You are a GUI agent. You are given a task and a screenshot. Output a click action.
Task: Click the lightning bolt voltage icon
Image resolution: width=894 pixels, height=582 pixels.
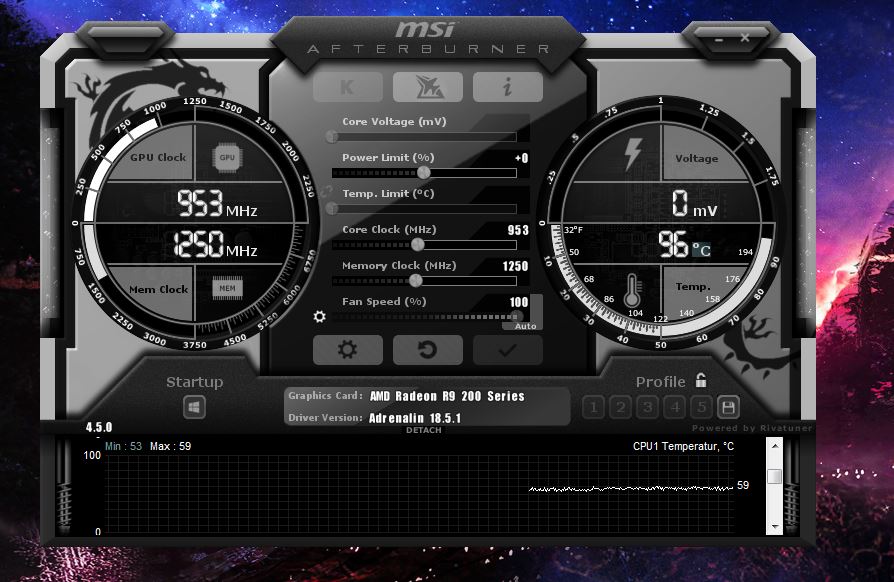coord(632,154)
